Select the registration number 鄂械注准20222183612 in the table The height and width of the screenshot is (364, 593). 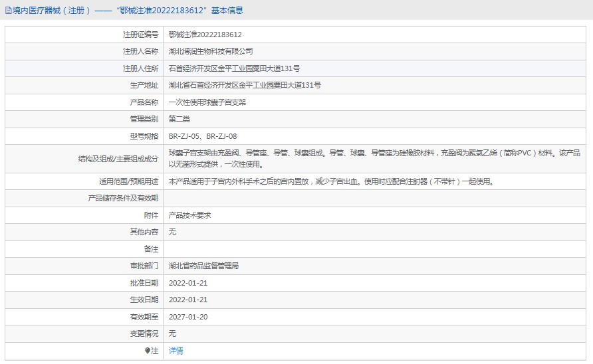click(x=205, y=35)
